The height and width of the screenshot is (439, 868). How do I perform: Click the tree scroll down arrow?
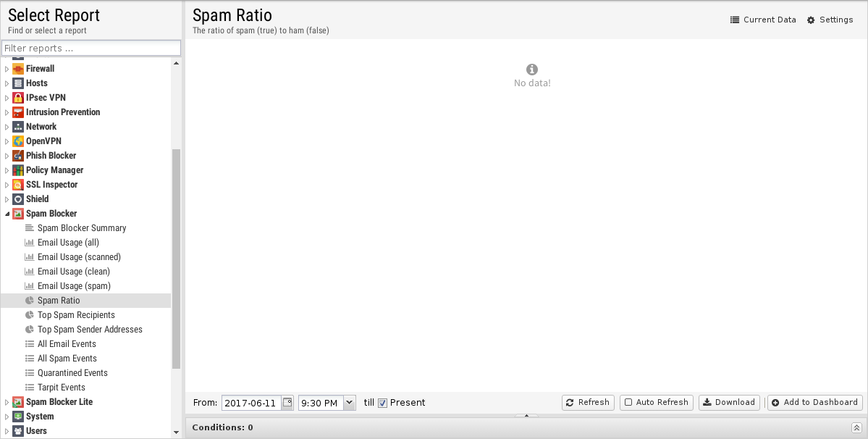176,432
